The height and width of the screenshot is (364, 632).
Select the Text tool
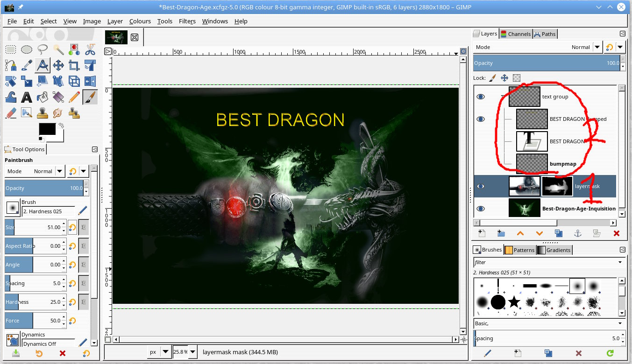(x=27, y=97)
